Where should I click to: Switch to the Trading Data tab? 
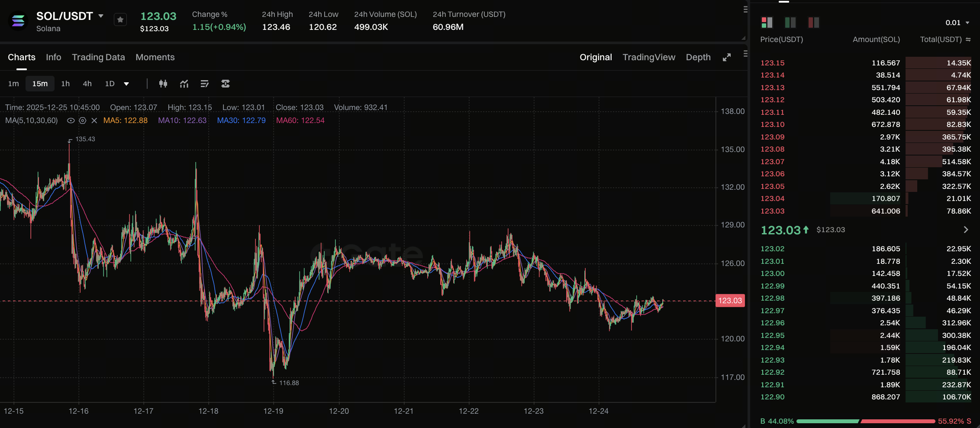(98, 57)
